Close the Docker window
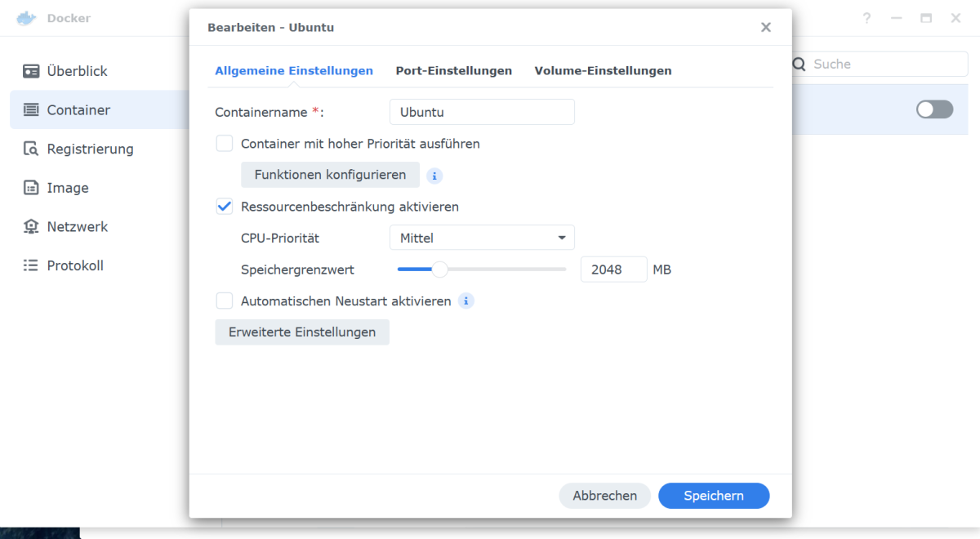The image size is (980, 539). (955, 18)
